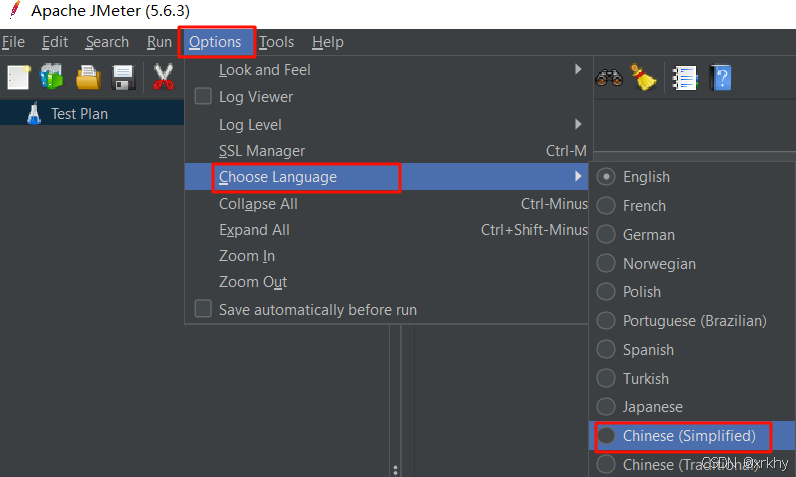
Task: Select the Test Plan flask icon
Action: coord(34,113)
